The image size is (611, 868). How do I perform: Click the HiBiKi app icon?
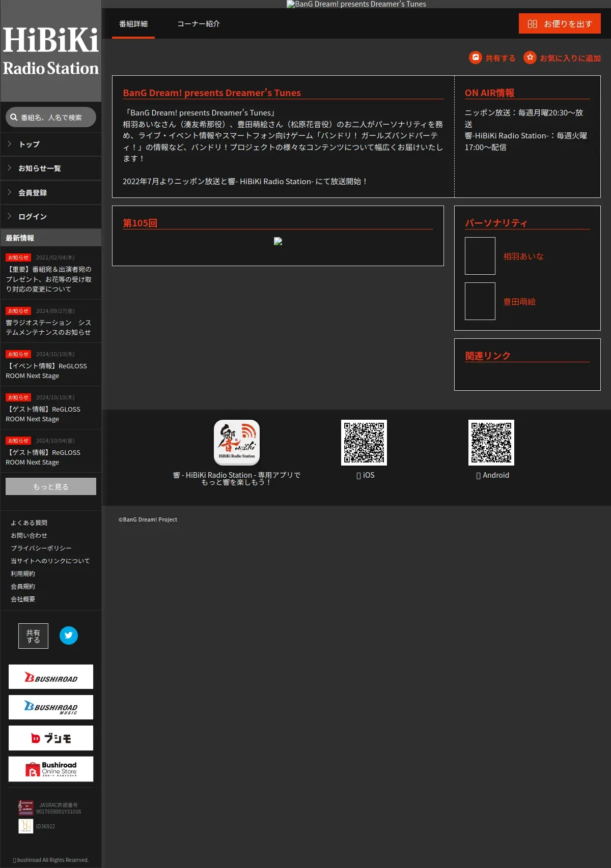[x=237, y=443]
